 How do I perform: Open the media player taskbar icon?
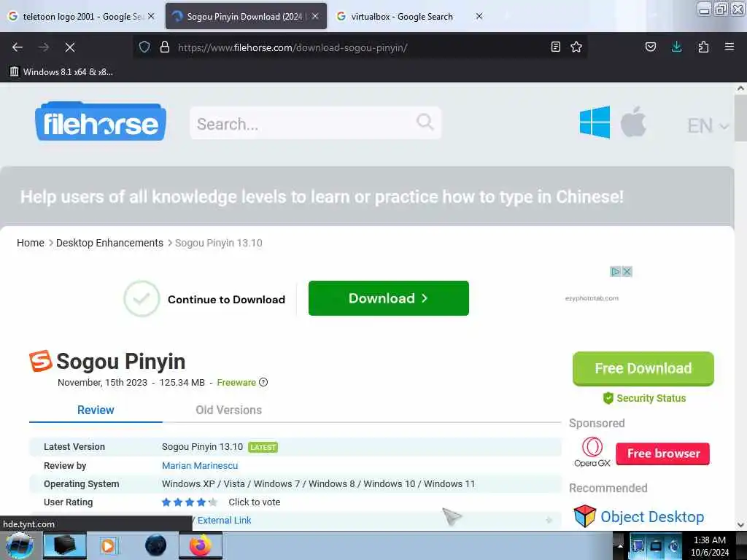pos(108,545)
